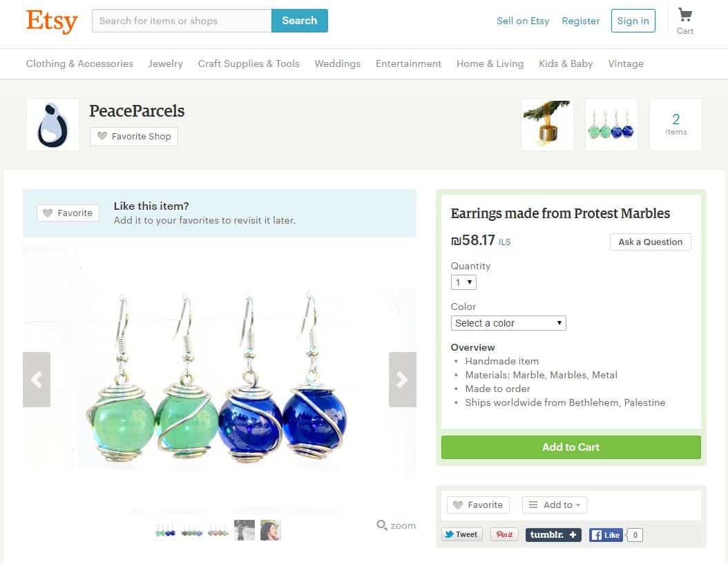Share the item on tumblr

point(553,535)
